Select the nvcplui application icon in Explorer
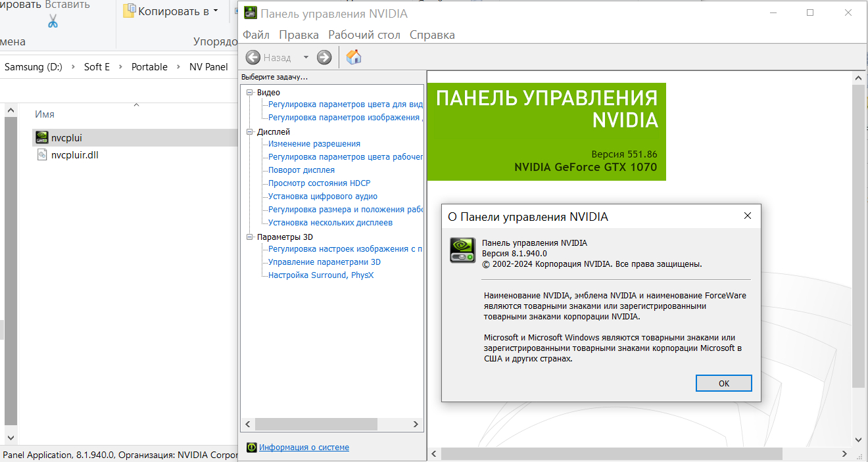The width and height of the screenshot is (868, 462). [41, 137]
